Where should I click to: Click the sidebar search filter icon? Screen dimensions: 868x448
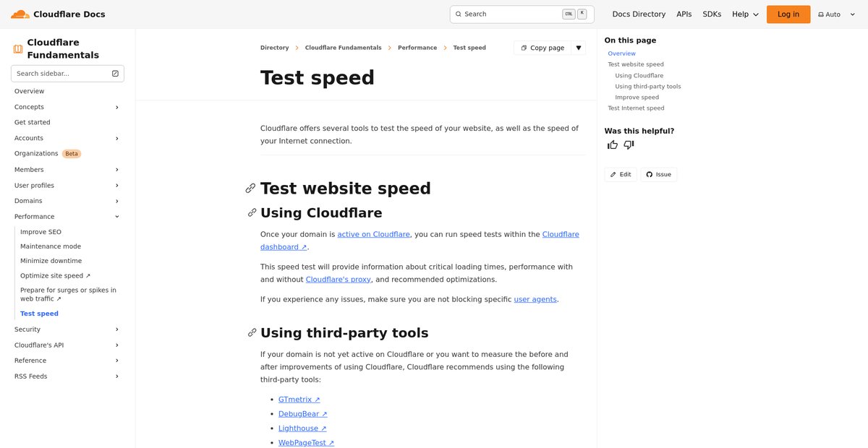tap(115, 74)
